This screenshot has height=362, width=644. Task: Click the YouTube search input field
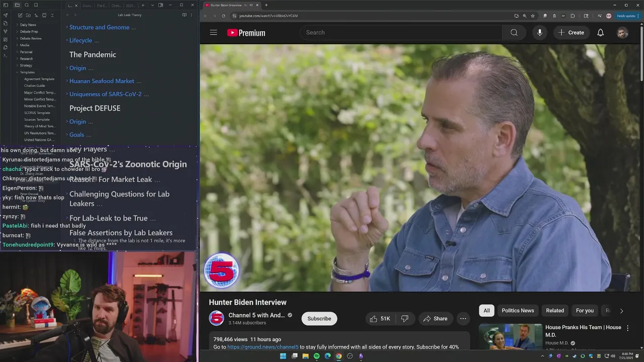coord(401,33)
